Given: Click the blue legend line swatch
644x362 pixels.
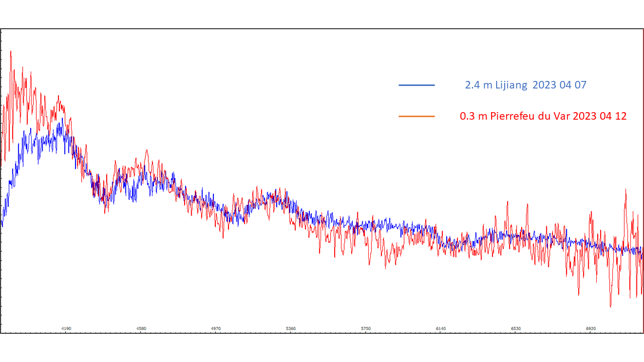Looking at the screenshot, I should point(417,85).
